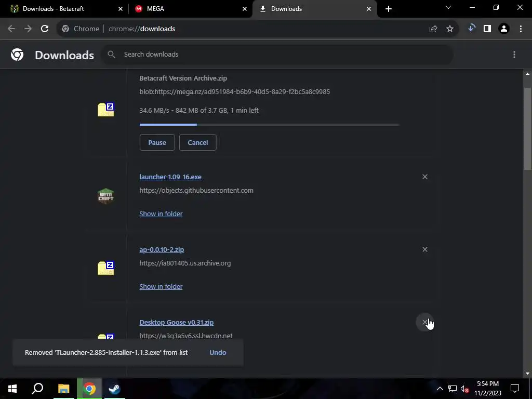The width and height of the screenshot is (532, 399).
Task: Open the Chrome three-dot menu
Action: (x=521, y=29)
